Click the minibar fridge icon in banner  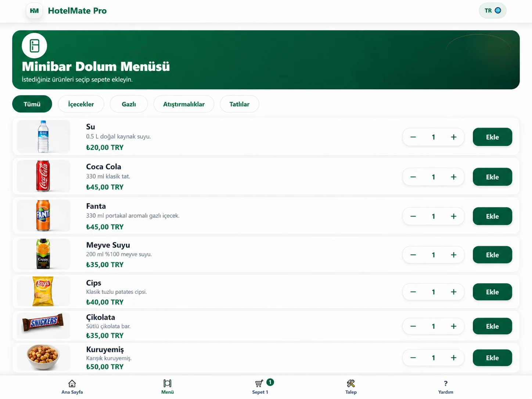pyautogui.click(x=35, y=46)
